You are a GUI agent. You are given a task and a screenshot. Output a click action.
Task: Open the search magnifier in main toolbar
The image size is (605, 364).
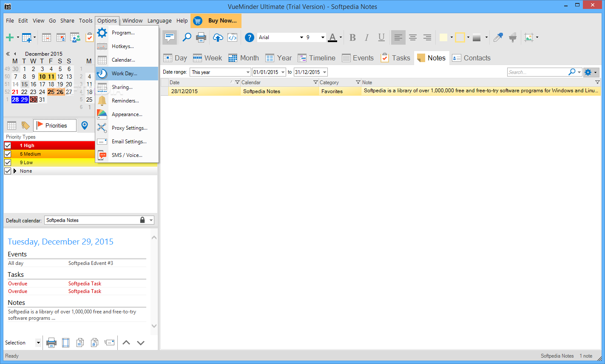(187, 37)
